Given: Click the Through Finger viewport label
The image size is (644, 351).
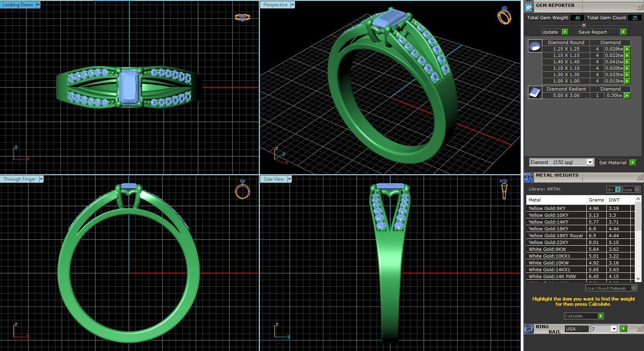Looking at the screenshot, I should coord(20,179).
